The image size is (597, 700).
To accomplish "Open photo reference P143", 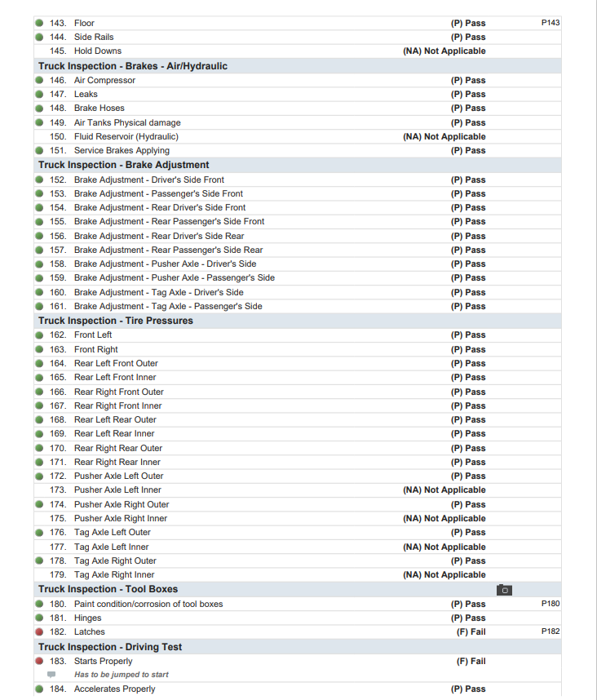I will [551, 23].
